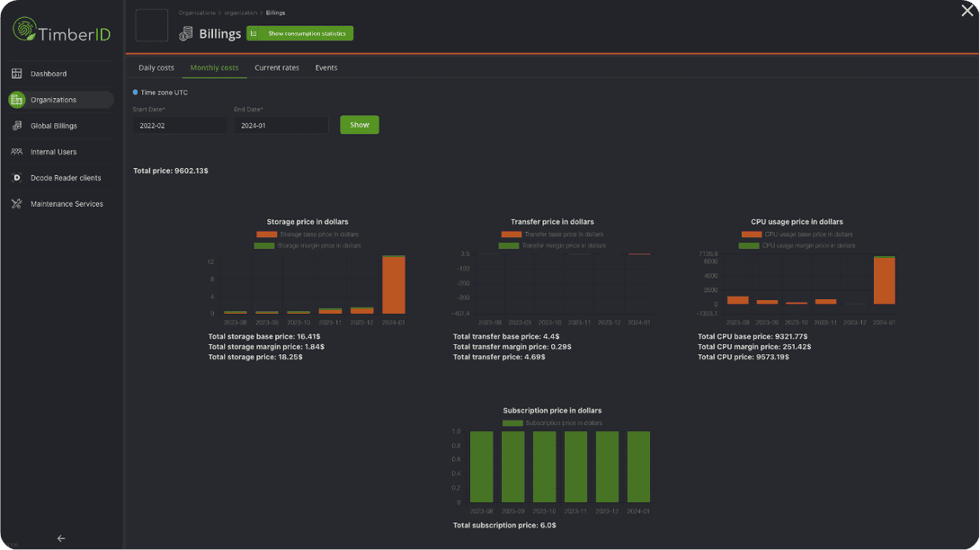Click the green Show button
Image resolution: width=980 pixels, height=550 pixels.
[360, 125]
